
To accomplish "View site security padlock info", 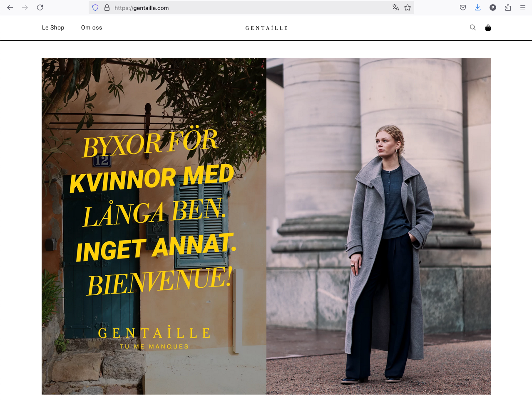I will point(107,7).
